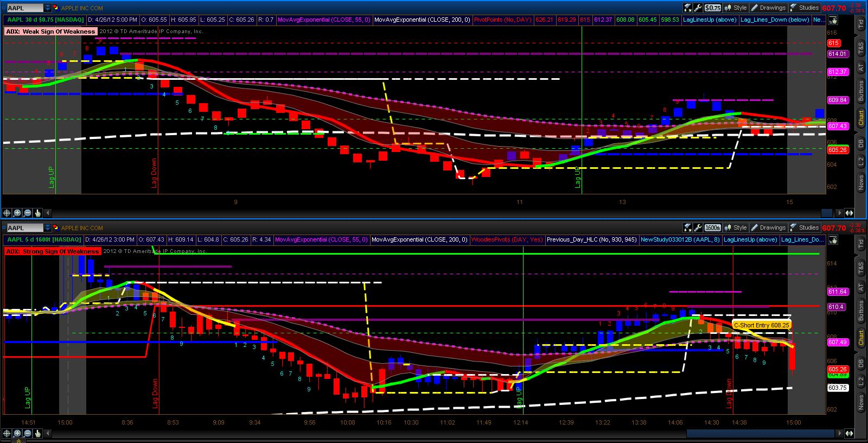Click AAPL symbol field in lower chart
Image resolution: width=868 pixels, height=443 pixels.
pos(24,228)
